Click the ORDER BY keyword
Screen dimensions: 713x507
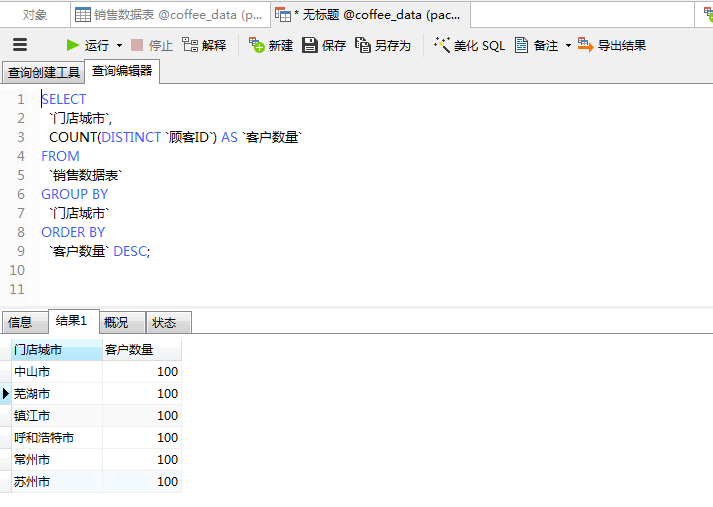(73, 232)
